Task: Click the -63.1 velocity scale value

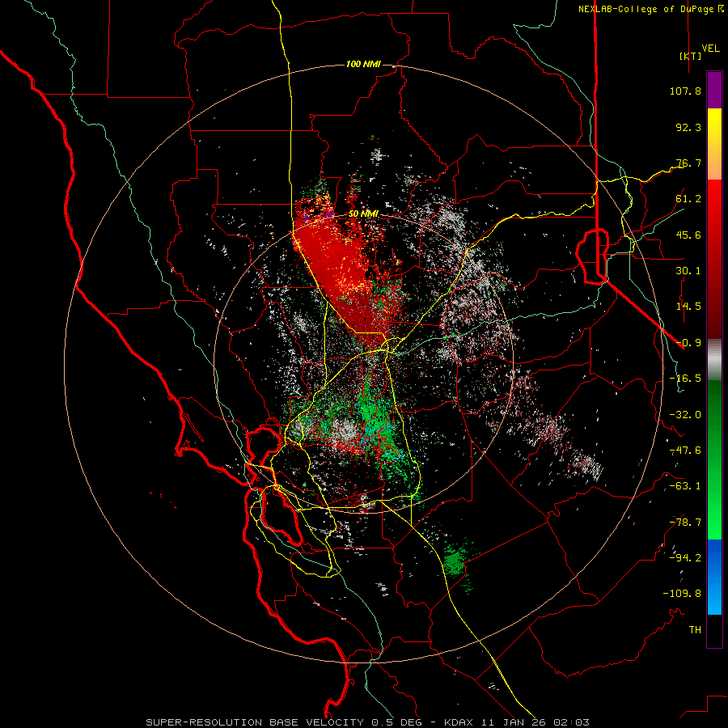Action: click(685, 486)
